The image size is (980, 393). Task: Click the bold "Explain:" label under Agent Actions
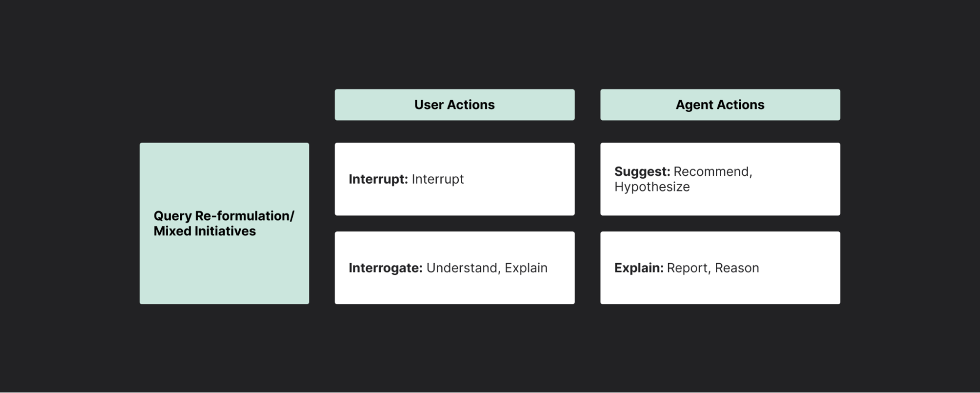[x=638, y=268]
